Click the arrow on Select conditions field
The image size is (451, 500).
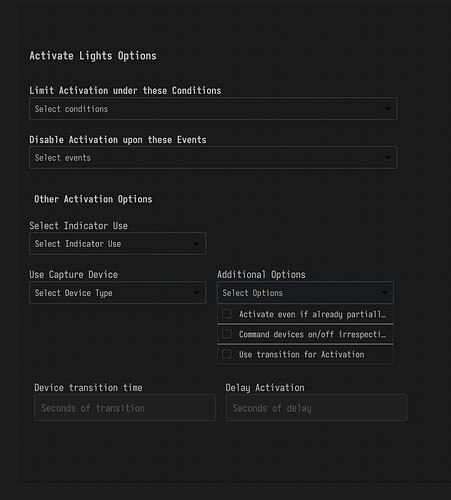coord(387,109)
